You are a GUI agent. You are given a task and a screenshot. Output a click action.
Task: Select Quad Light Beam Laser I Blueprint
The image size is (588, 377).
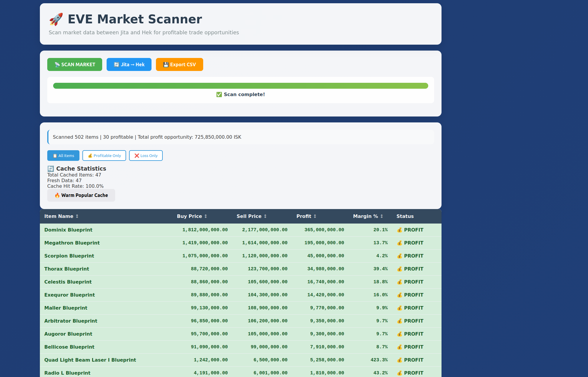[90, 360]
